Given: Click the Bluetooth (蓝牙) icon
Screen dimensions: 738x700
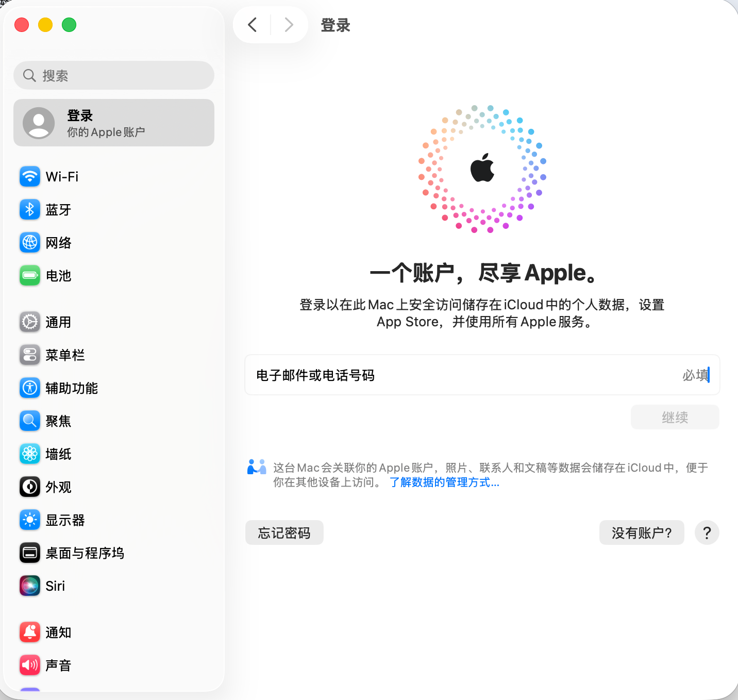Looking at the screenshot, I should [30, 210].
